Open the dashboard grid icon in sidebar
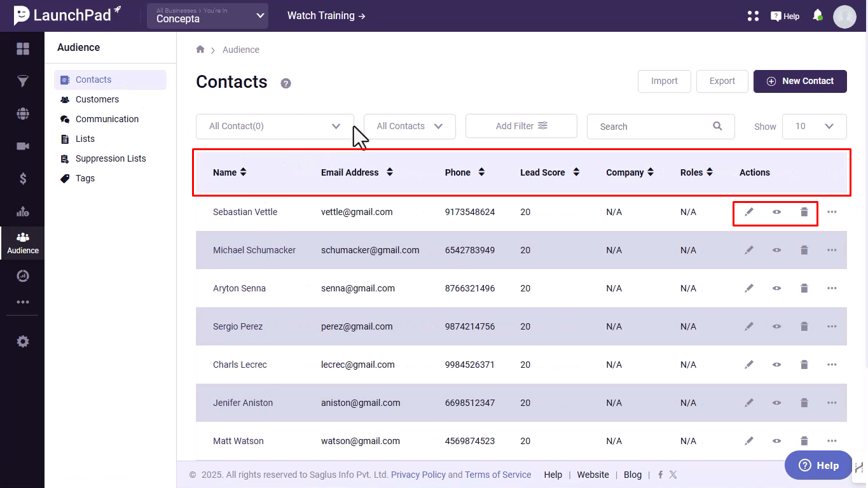The height and width of the screenshot is (488, 868). (23, 49)
